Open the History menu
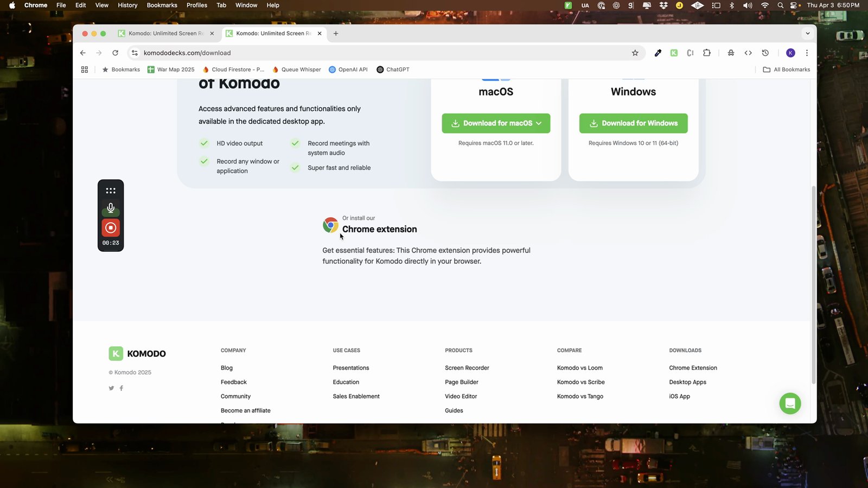The image size is (868, 488). pyautogui.click(x=127, y=5)
